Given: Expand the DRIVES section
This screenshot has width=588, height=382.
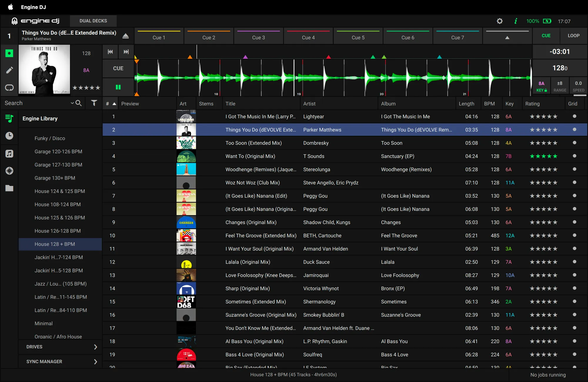Looking at the screenshot, I should coord(95,347).
